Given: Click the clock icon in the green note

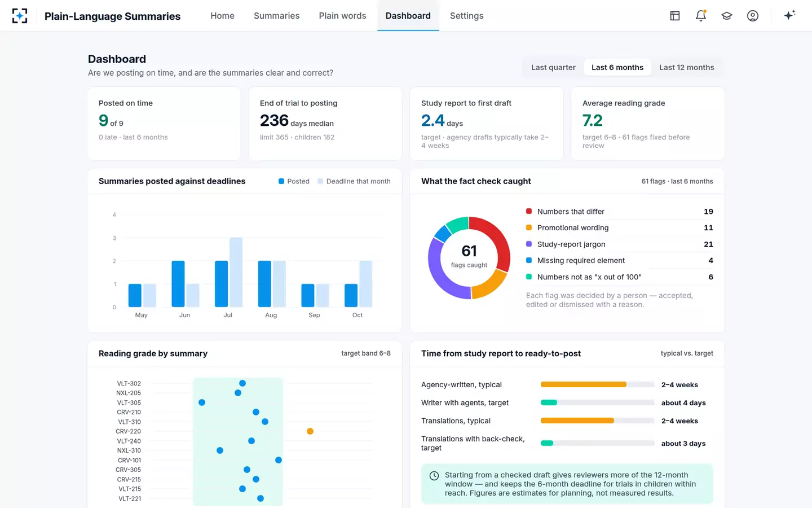Looking at the screenshot, I should pyautogui.click(x=434, y=476).
